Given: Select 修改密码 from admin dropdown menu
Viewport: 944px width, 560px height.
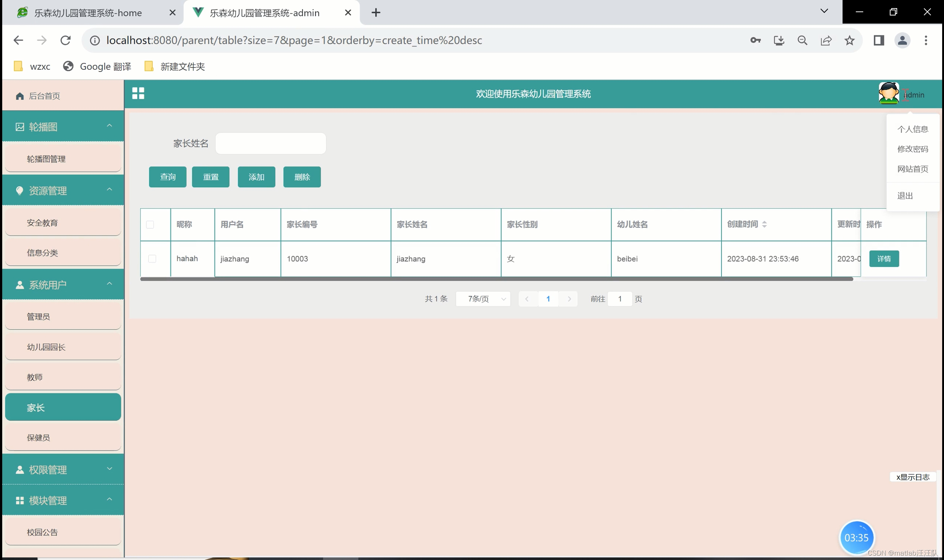Looking at the screenshot, I should (x=912, y=149).
